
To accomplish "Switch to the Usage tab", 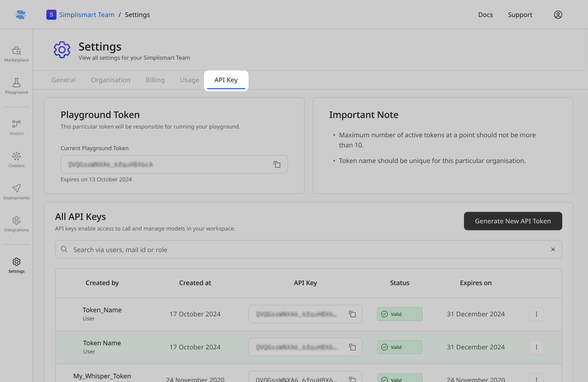I will point(190,80).
